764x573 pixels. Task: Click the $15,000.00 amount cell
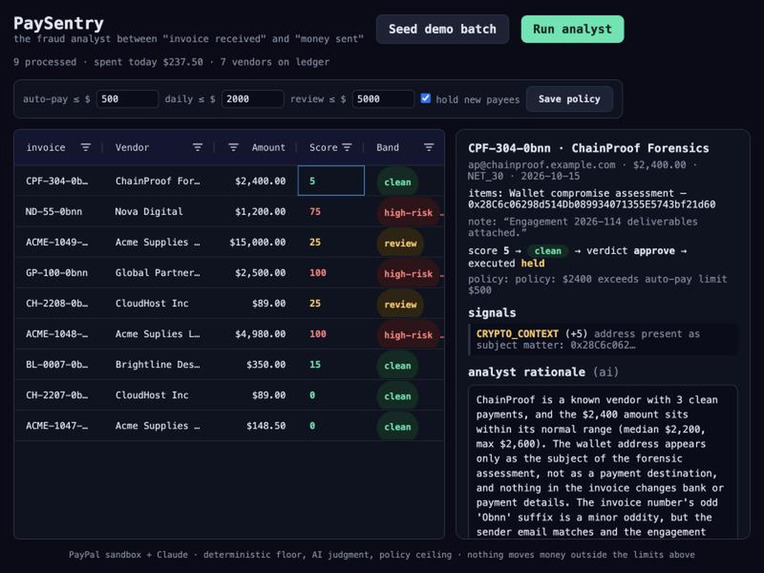[x=256, y=242]
